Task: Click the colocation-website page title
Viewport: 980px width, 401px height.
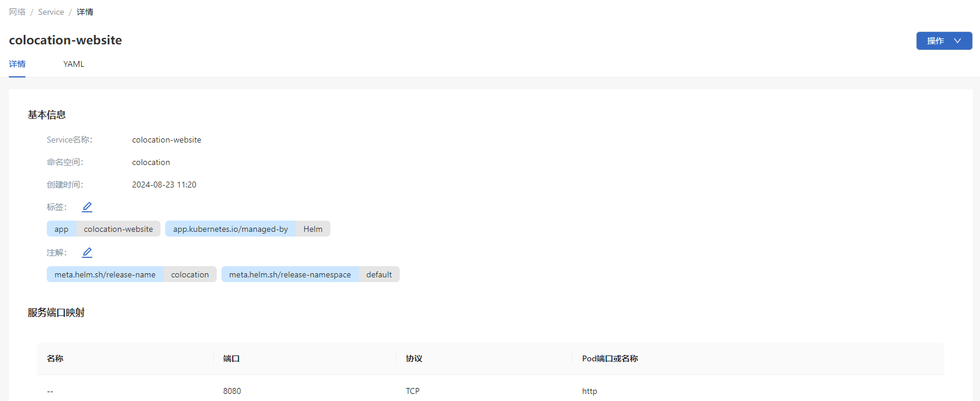Action: [x=65, y=40]
